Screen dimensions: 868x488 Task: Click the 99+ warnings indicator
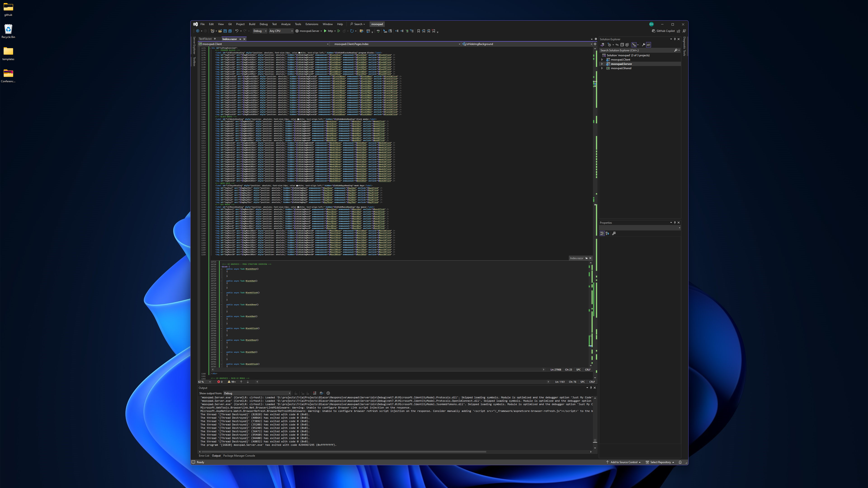(232, 382)
